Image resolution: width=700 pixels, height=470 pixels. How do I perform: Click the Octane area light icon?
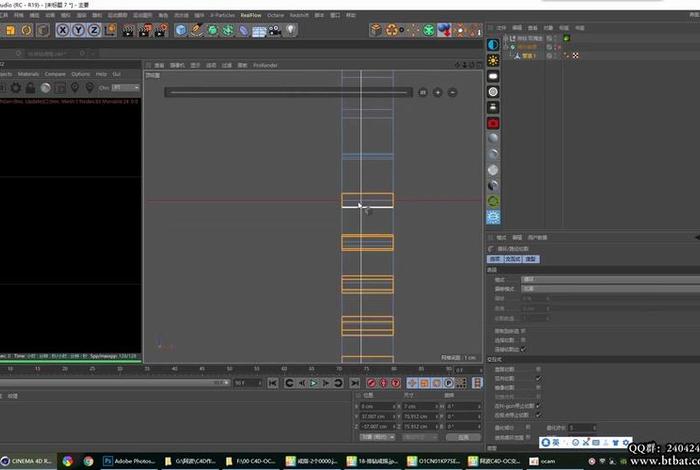(493, 76)
